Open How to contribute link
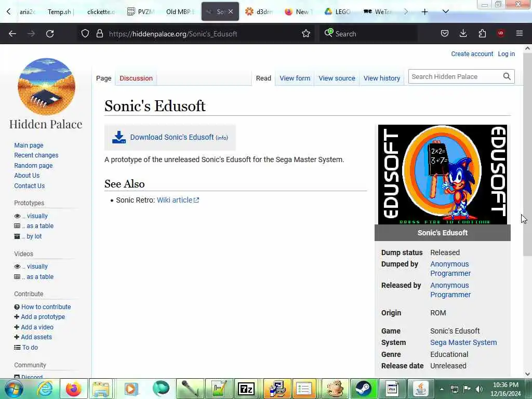This screenshot has width=532, height=399. tap(46, 307)
